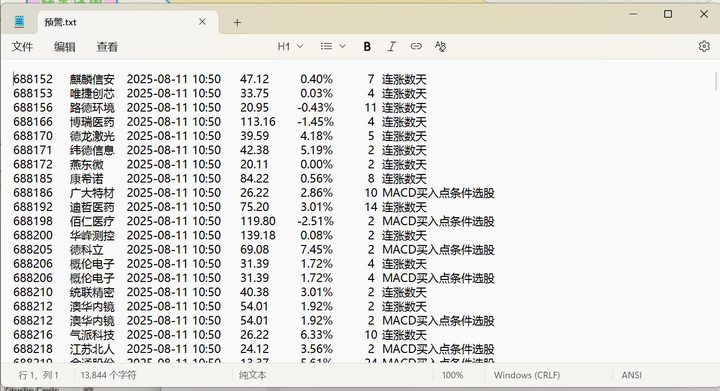
Task: Click price 24.12 in 江苏北人 row
Action: (x=254, y=349)
